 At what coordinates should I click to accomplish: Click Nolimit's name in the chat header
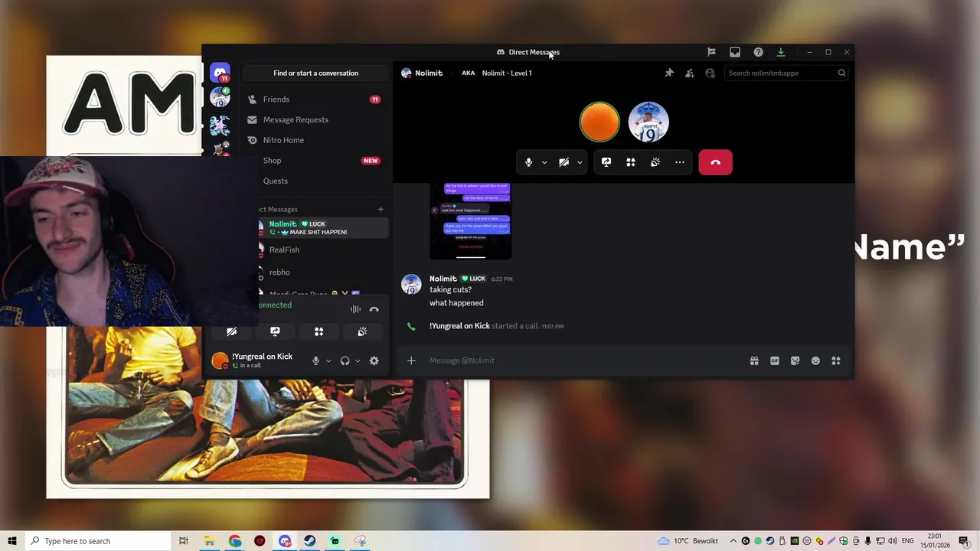[x=429, y=73]
